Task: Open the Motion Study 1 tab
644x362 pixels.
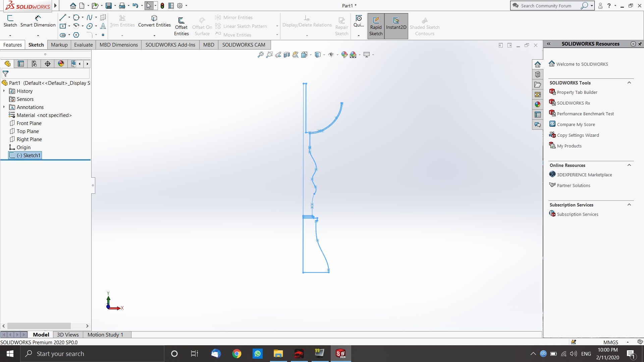Action: click(x=105, y=335)
